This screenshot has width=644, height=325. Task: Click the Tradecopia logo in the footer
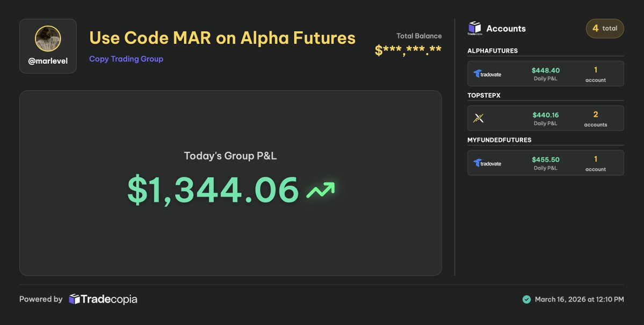click(x=103, y=299)
